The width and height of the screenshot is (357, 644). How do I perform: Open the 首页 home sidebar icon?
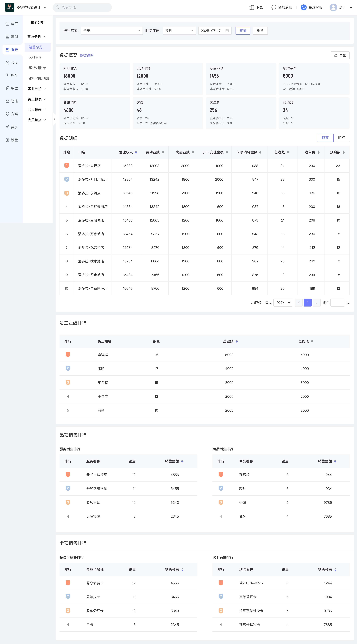[8, 24]
